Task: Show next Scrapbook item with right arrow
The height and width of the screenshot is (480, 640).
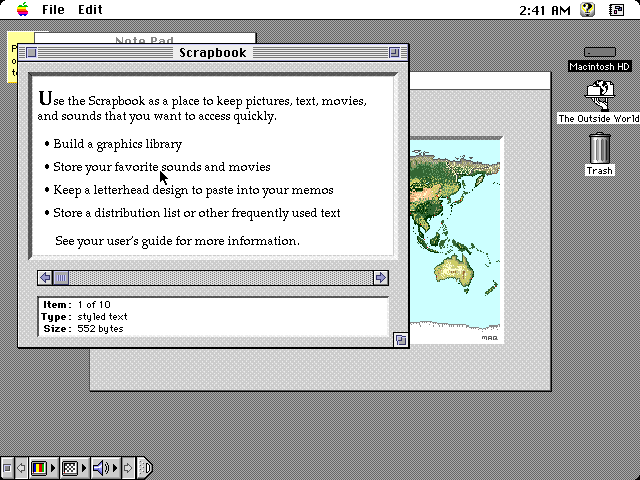Action: pyautogui.click(x=381, y=278)
